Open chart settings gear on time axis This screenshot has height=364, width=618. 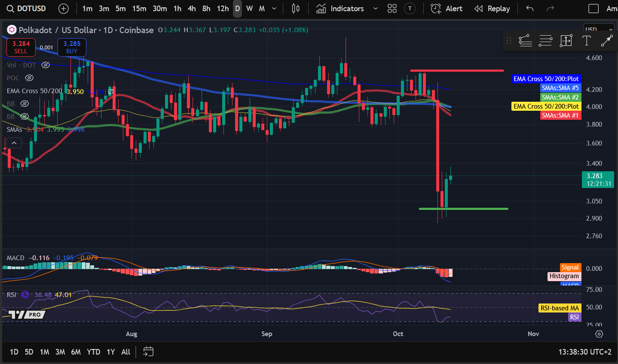point(599,334)
